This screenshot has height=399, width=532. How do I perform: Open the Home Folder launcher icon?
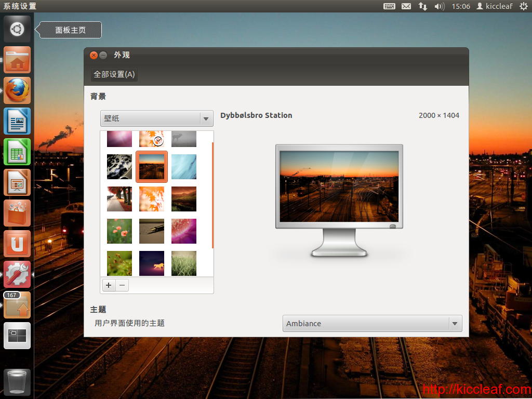point(17,60)
